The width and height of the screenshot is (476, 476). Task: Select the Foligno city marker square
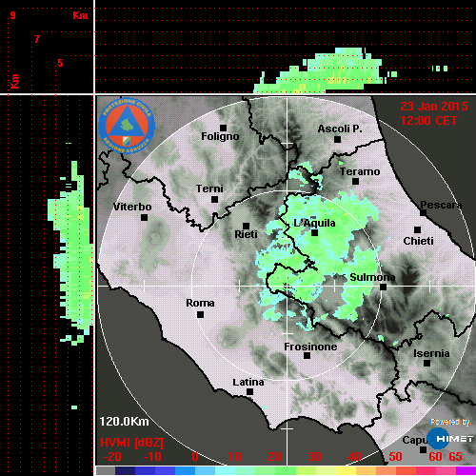pyautogui.click(x=223, y=128)
